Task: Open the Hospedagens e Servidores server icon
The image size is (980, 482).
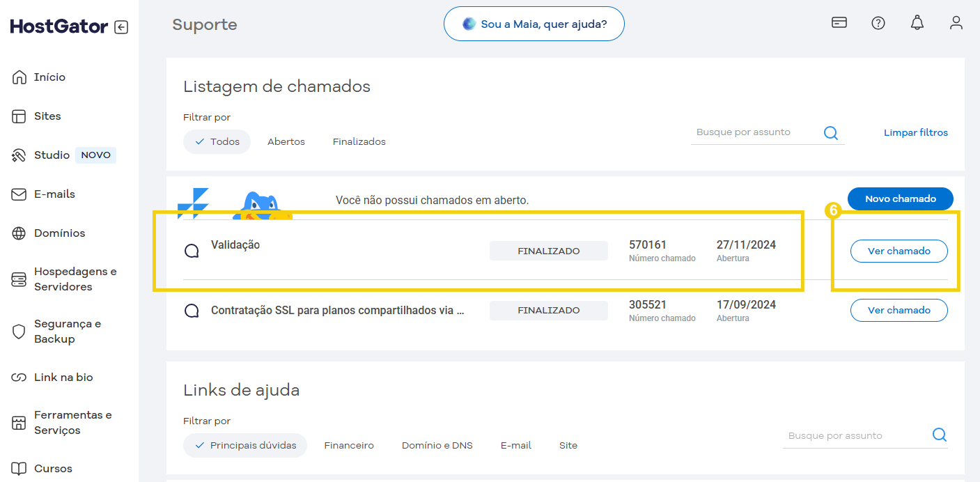Action: click(x=19, y=279)
